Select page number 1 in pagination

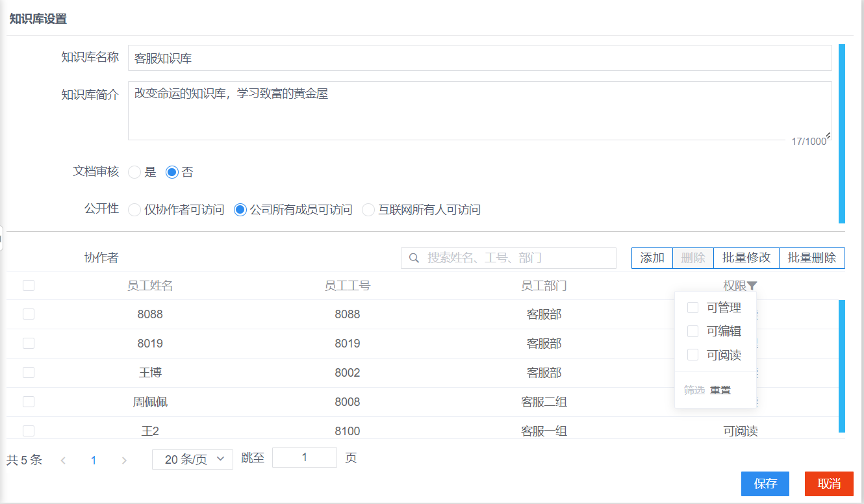pos(94,460)
